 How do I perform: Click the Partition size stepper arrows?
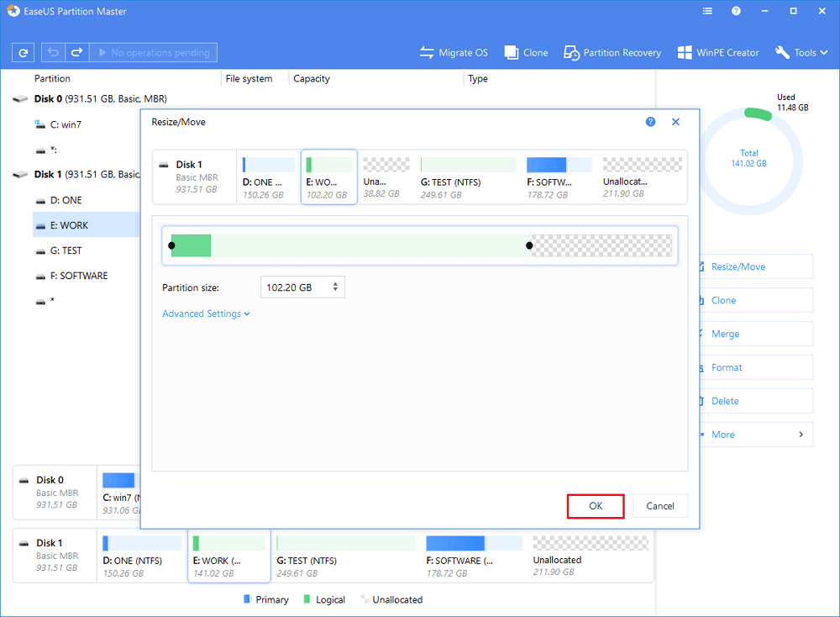click(x=335, y=287)
